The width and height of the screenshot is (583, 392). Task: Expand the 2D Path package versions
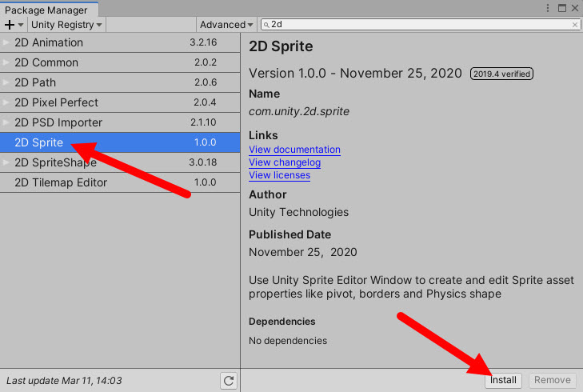[6, 82]
